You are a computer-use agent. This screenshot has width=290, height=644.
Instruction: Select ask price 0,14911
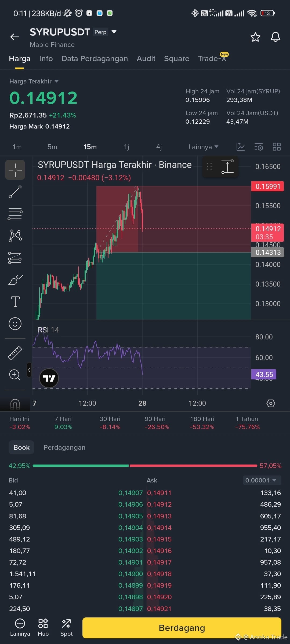click(x=159, y=493)
